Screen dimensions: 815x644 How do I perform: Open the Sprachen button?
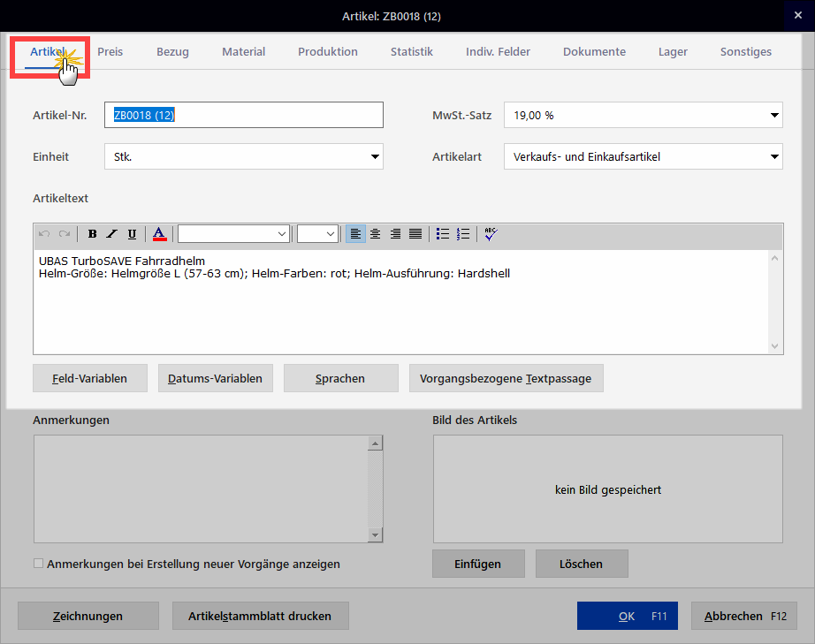pyautogui.click(x=340, y=378)
